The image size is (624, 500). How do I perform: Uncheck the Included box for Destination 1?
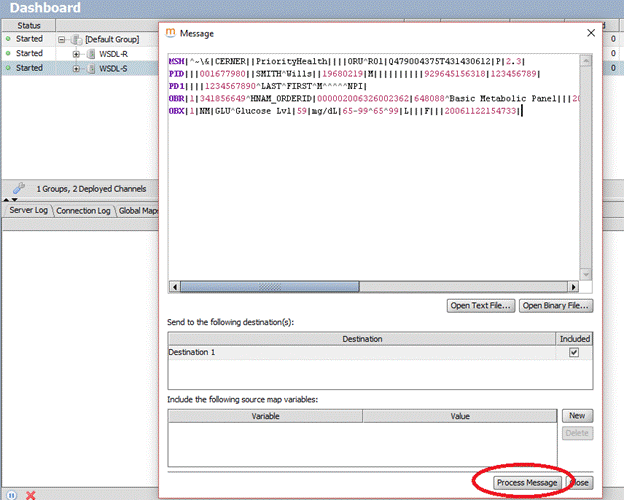coord(572,352)
